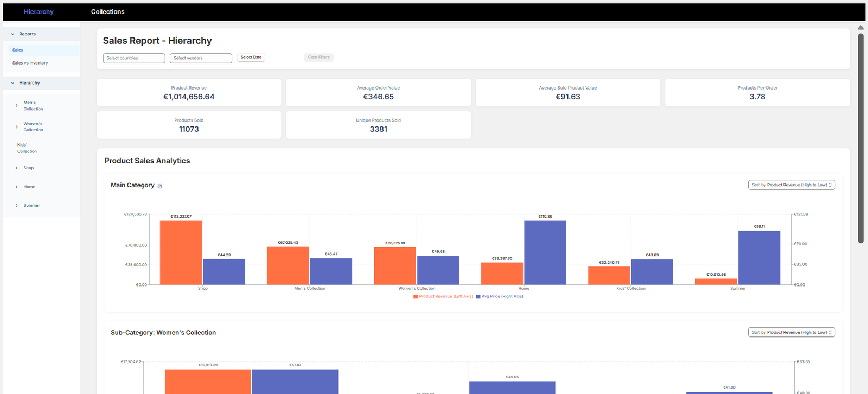Open Sub-Category Women's Collection sort dropdown
Image resolution: width=868 pixels, height=394 pixels.
pyautogui.click(x=792, y=332)
